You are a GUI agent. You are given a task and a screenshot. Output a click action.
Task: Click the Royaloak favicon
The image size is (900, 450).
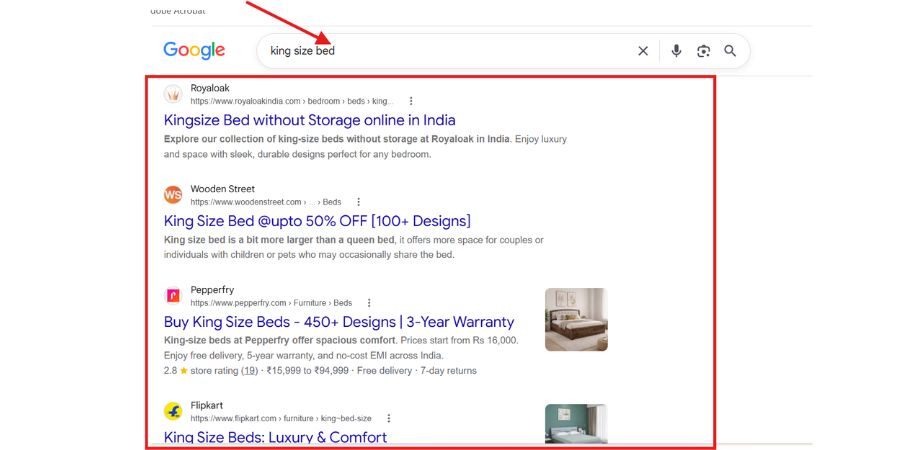[x=173, y=94]
